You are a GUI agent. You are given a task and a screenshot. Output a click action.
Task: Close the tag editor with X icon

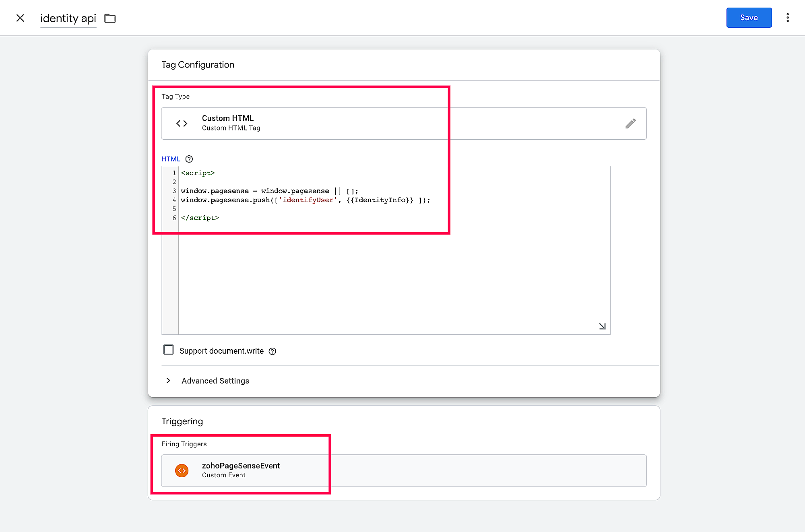(x=20, y=18)
